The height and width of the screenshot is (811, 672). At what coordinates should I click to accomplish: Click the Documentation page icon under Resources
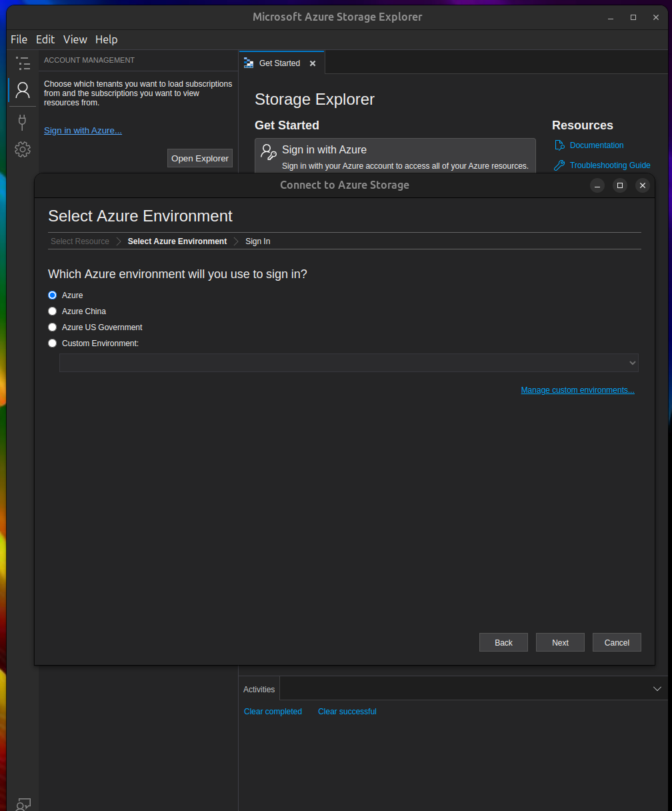tap(559, 145)
